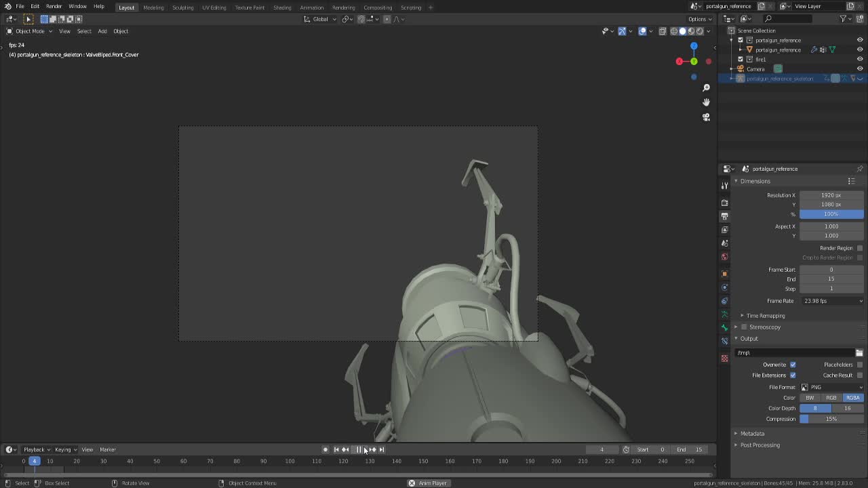Toggle camera view with the camera gizmo

coord(706,117)
